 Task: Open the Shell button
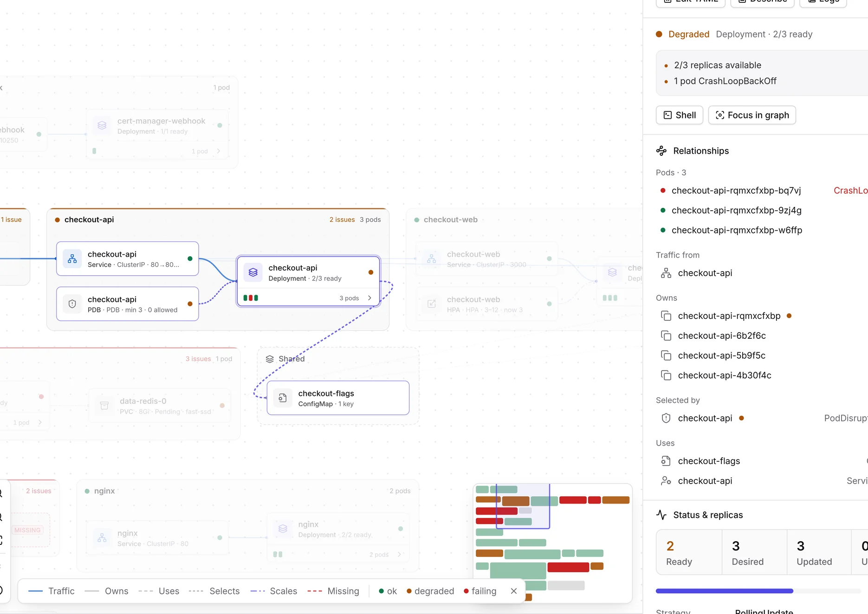pos(680,115)
